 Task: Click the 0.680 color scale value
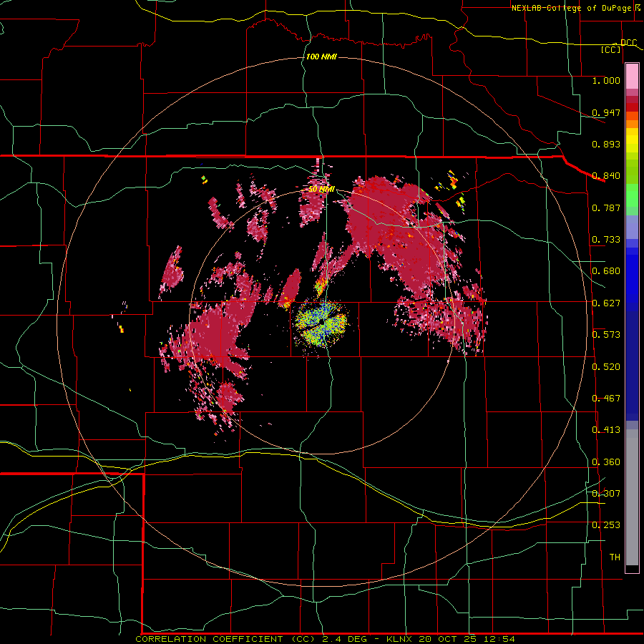coord(606,271)
